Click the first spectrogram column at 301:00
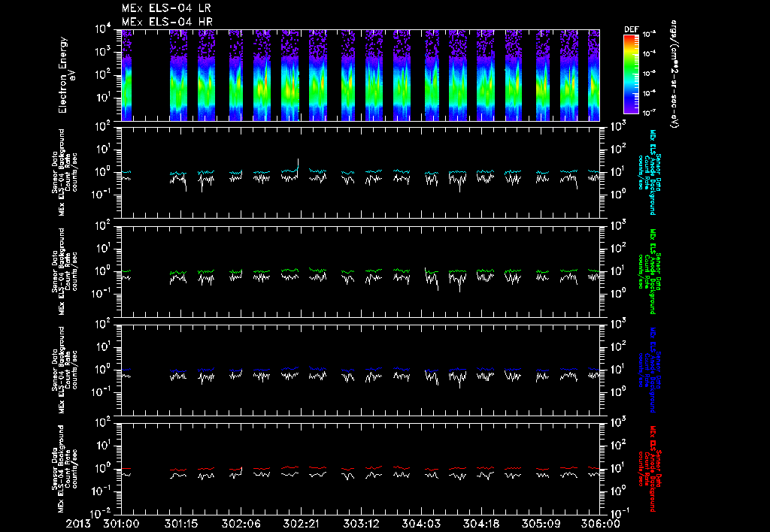 pyautogui.click(x=126, y=75)
